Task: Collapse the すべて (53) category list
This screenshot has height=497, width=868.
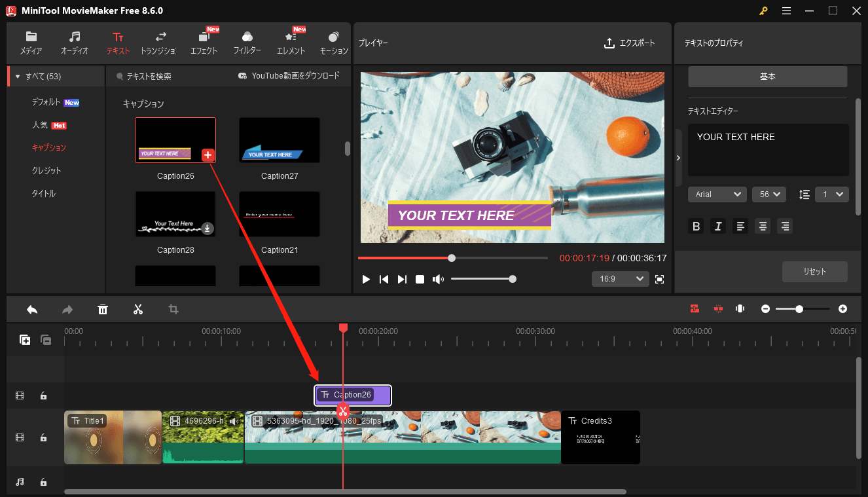Action: 17,76
